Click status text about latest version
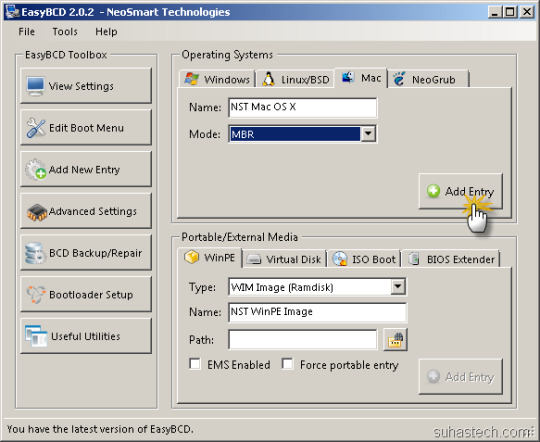Viewport: 540px width, 442px height. (x=100, y=429)
